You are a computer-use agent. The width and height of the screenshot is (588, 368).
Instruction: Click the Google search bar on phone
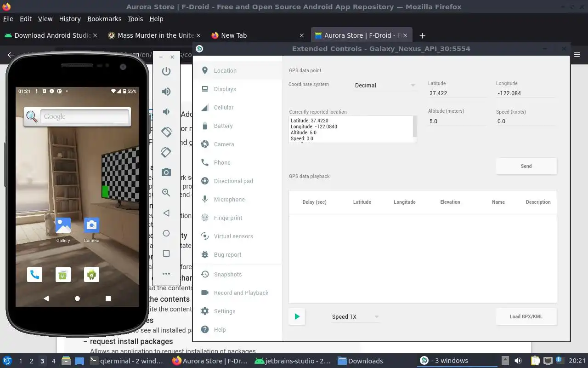coord(85,117)
